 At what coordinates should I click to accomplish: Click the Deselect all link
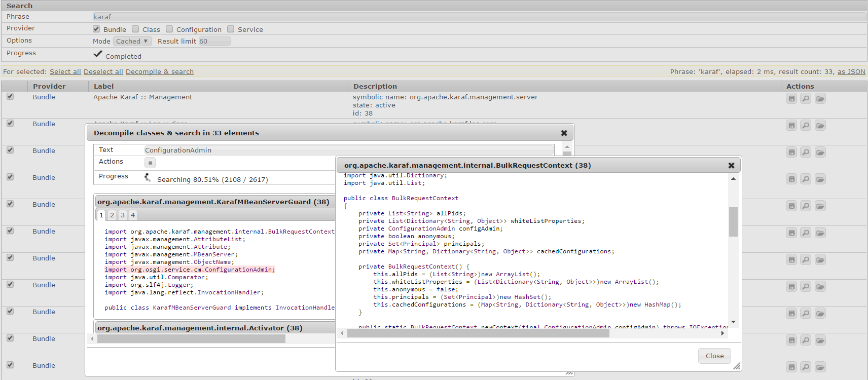(x=103, y=71)
